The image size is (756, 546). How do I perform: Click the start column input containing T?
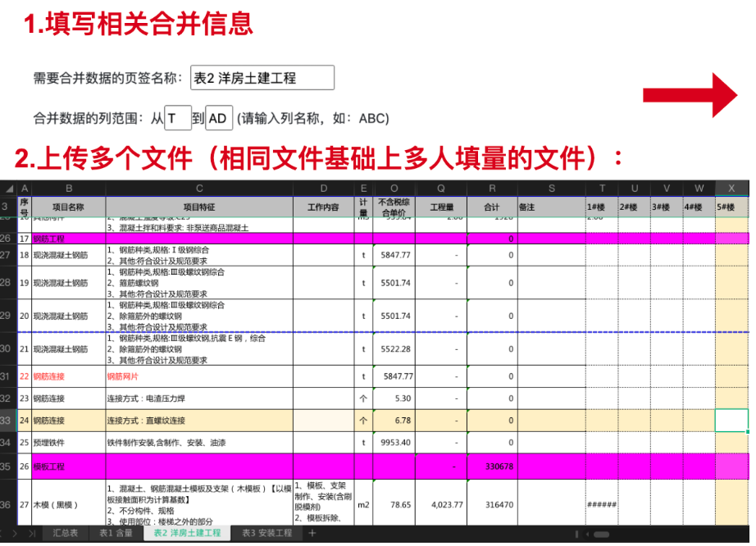point(178,118)
